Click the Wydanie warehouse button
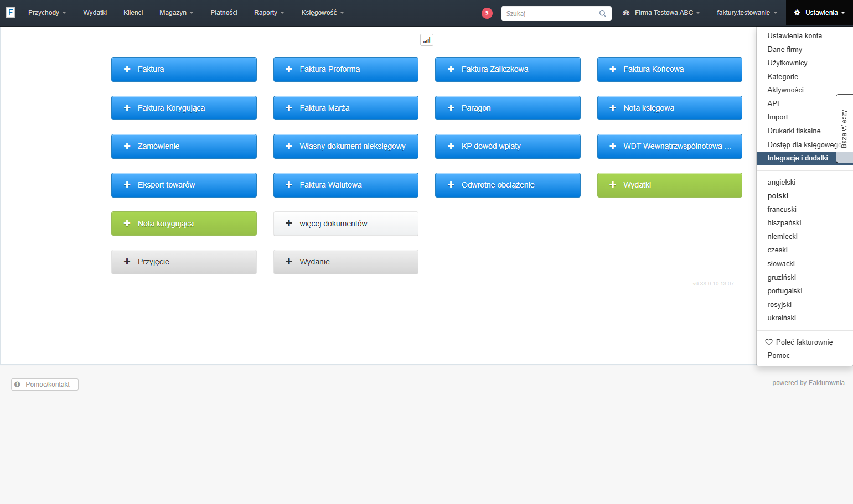 [346, 262]
